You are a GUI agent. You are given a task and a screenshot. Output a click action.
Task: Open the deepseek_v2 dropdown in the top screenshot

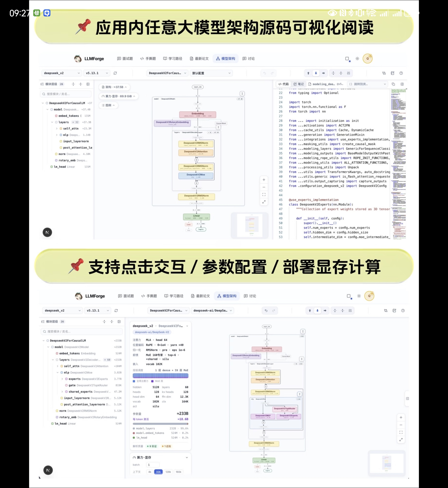pyautogui.click(x=62, y=73)
